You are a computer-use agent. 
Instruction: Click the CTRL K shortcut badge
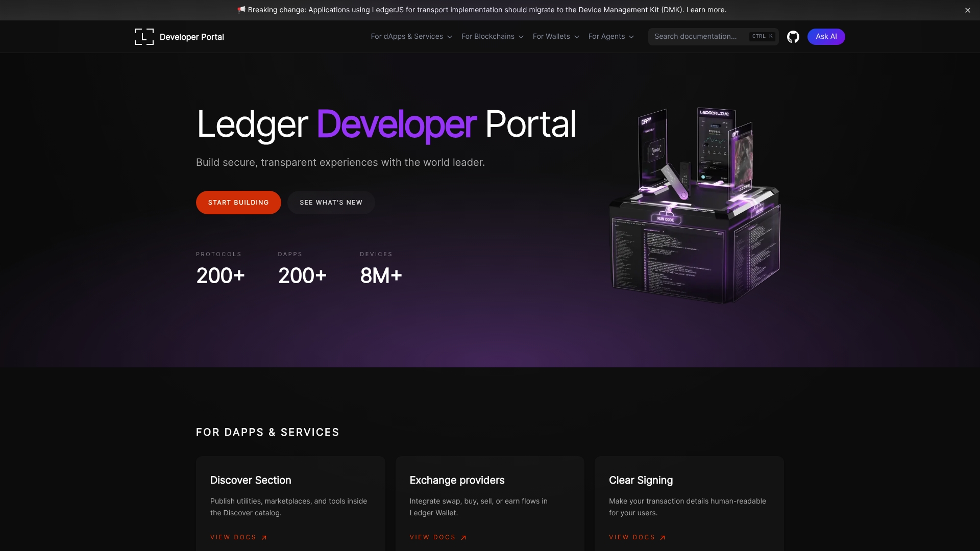(x=762, y=36)
